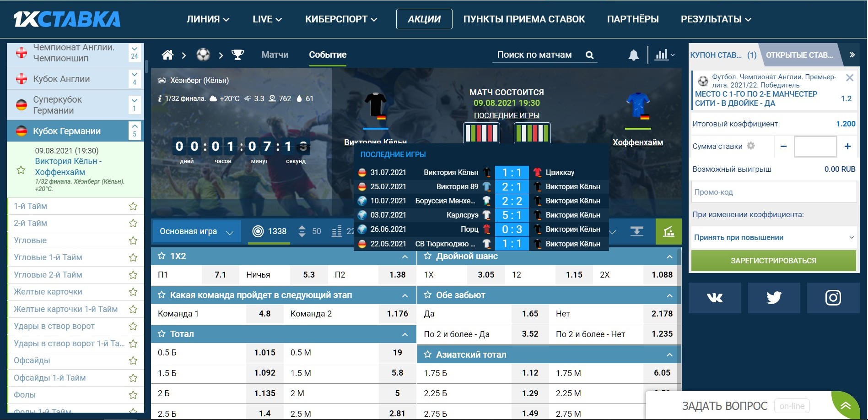
Task: Click the green market layout icon
Action: point(669,231)
